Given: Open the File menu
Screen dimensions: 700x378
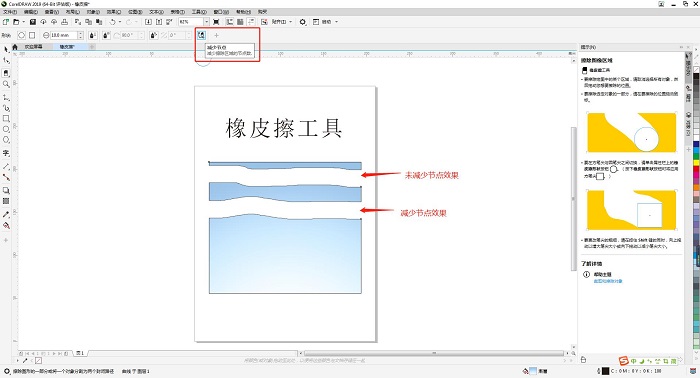Looking at the screenshot, I should 10,12.
